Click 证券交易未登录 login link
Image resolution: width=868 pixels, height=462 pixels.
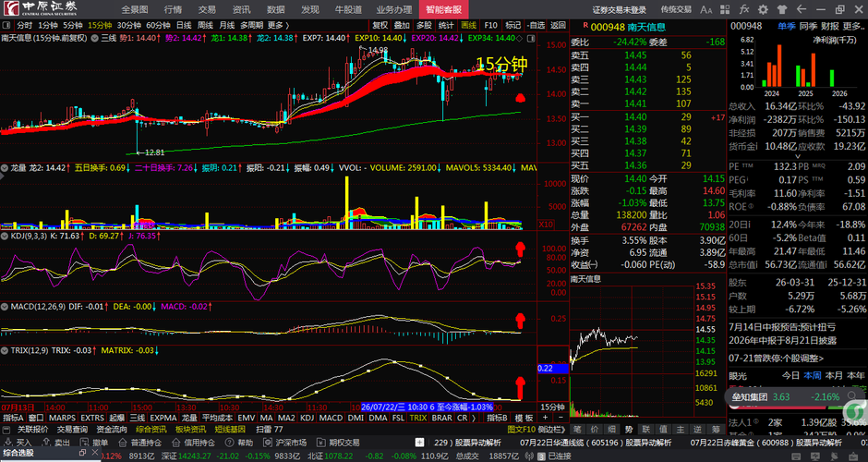click(619, 9)
